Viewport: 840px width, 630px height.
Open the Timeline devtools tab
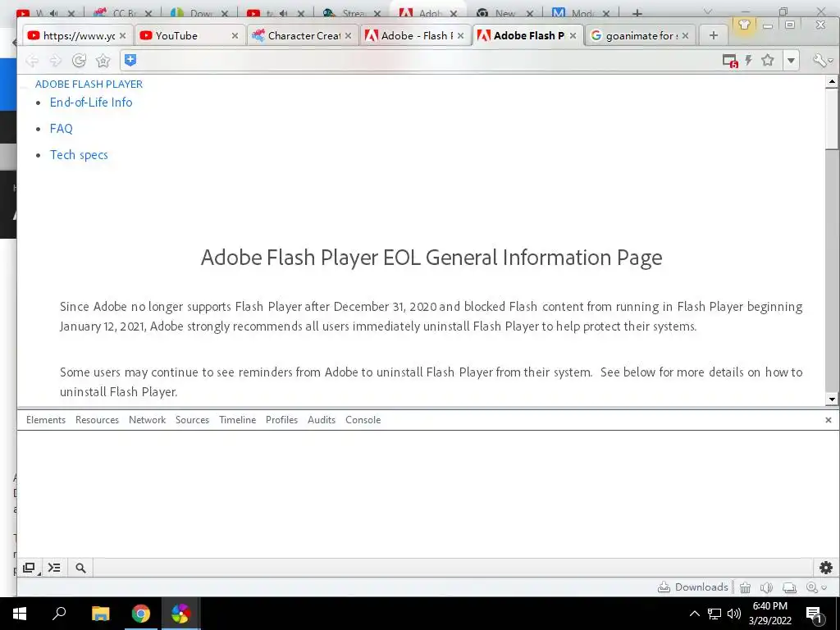tap(237, 420)
